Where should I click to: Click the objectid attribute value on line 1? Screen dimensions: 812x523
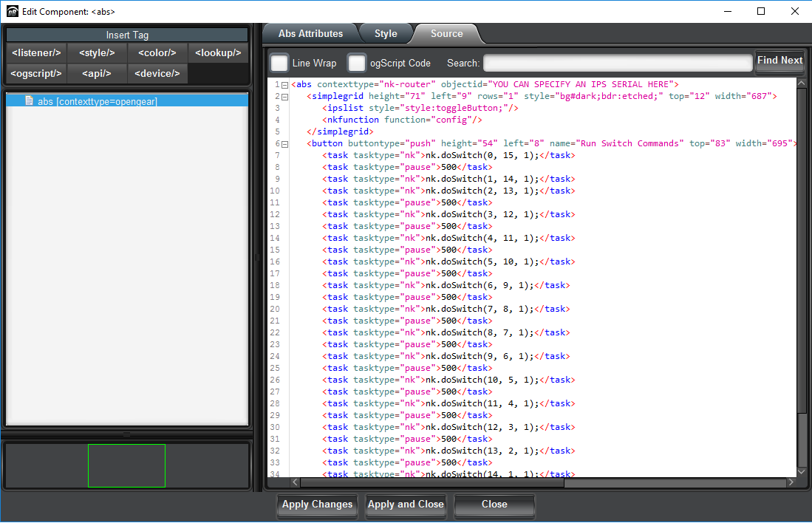pyautogui.click(x=581, y=84)
